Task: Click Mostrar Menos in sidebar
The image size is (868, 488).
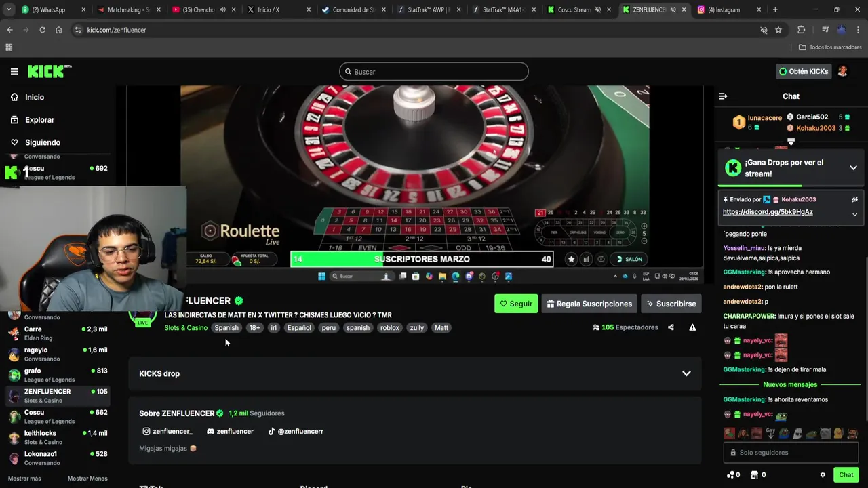Action: pyautogui.click(x=87, y=479)
